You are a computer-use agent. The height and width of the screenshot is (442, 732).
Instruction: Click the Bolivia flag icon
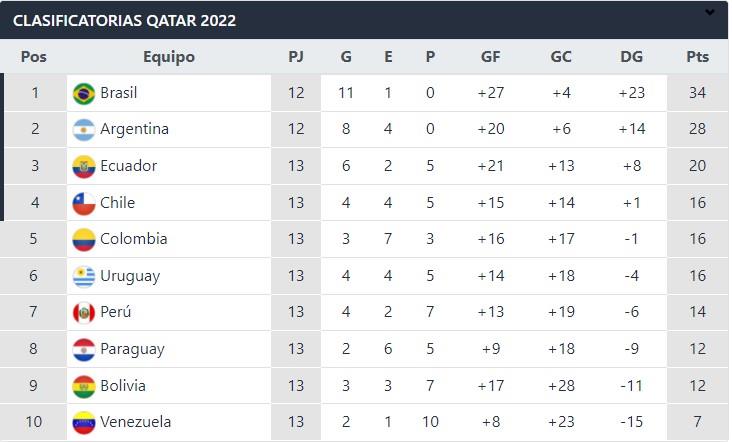(84, 386)
